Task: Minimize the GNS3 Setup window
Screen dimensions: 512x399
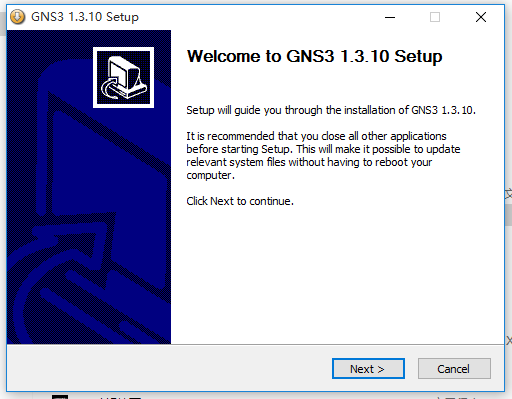Action: [390, 17]
